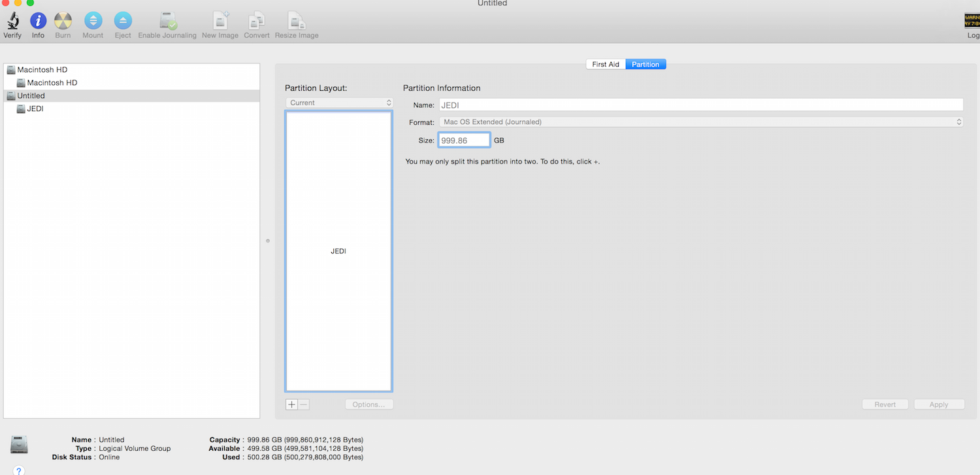Click the Capacity value 999.86 GB text
Screen dimensions: 980x475
(x=305, y=440)
